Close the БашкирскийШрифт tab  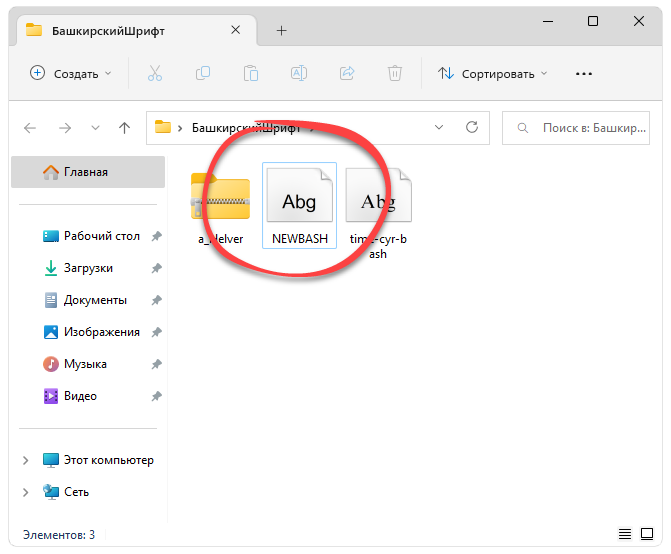click(235, 30)
